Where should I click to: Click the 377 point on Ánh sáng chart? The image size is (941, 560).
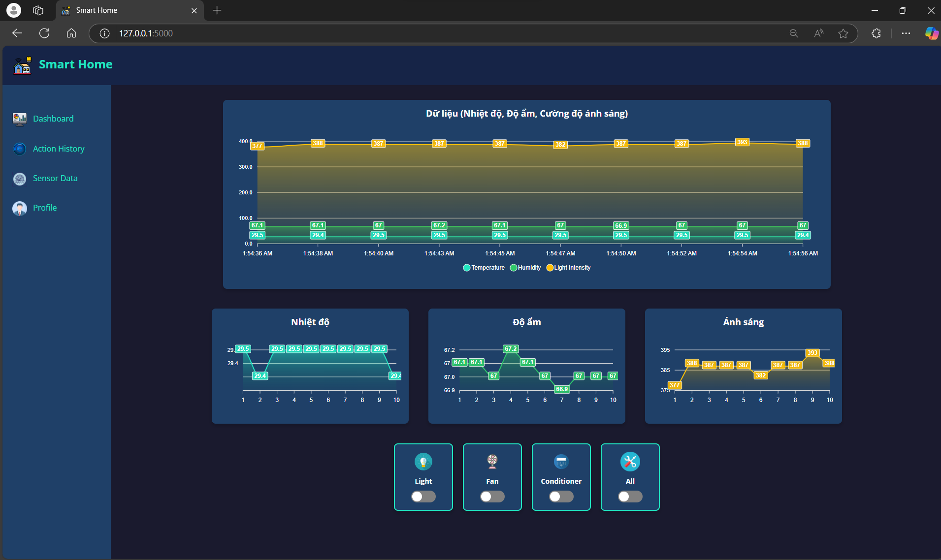[x=675, y=385]
